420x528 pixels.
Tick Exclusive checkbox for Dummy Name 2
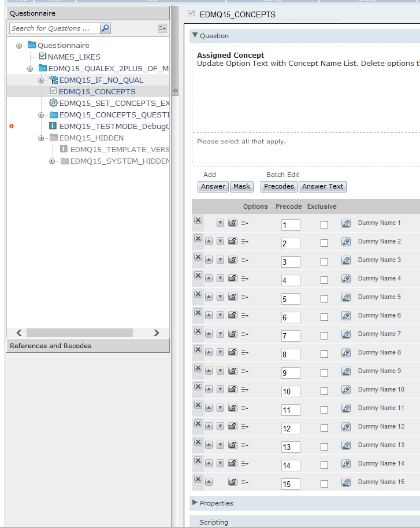pos(324,243)
